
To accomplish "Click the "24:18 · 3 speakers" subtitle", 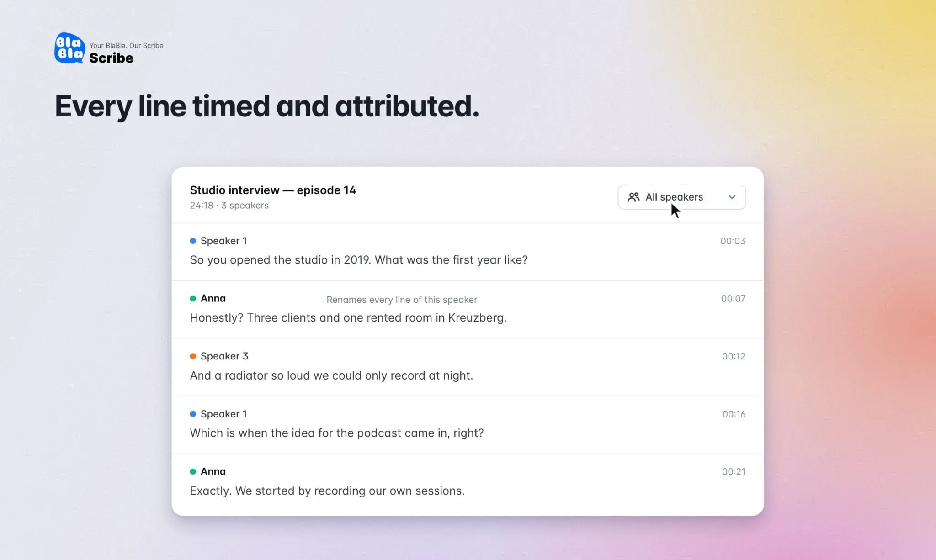I will coord(229,206).
